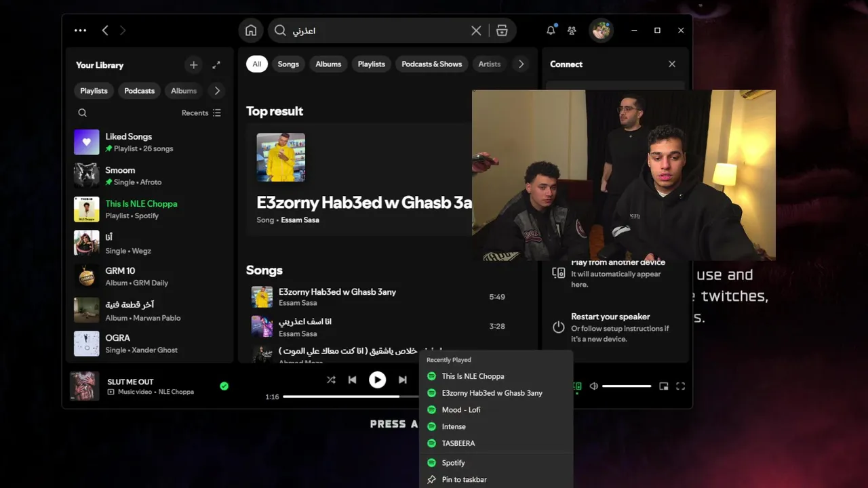Close the Connect panel
Image resolution: width=868 pixels, height=488 pixels.
click(672, 64)
